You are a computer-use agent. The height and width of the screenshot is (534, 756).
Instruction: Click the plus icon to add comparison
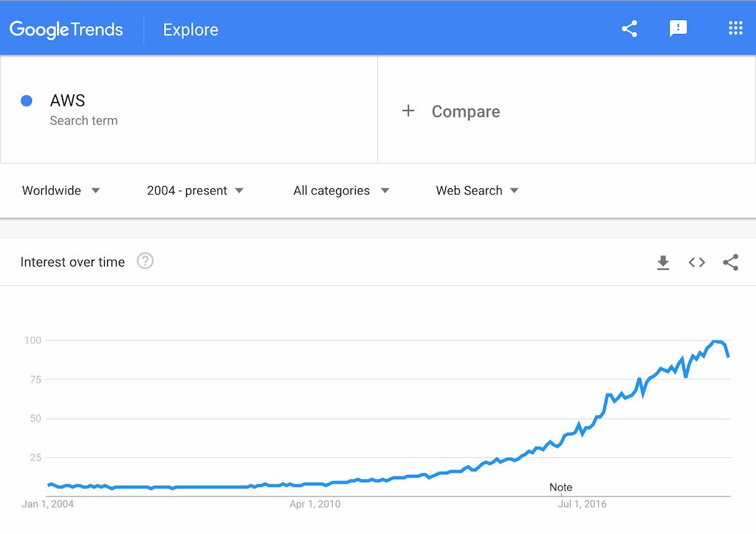point(408,111)
